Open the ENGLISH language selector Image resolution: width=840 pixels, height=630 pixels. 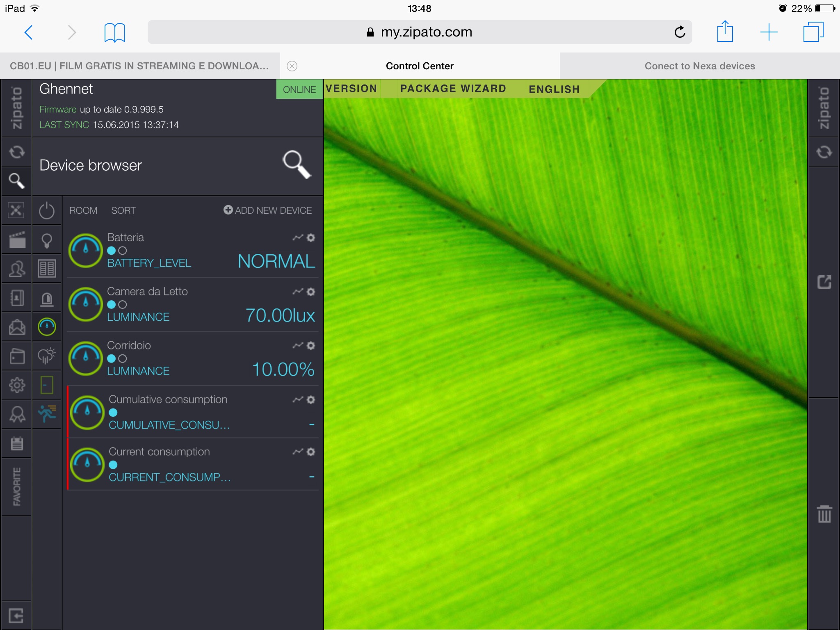[x=554, y=89]
